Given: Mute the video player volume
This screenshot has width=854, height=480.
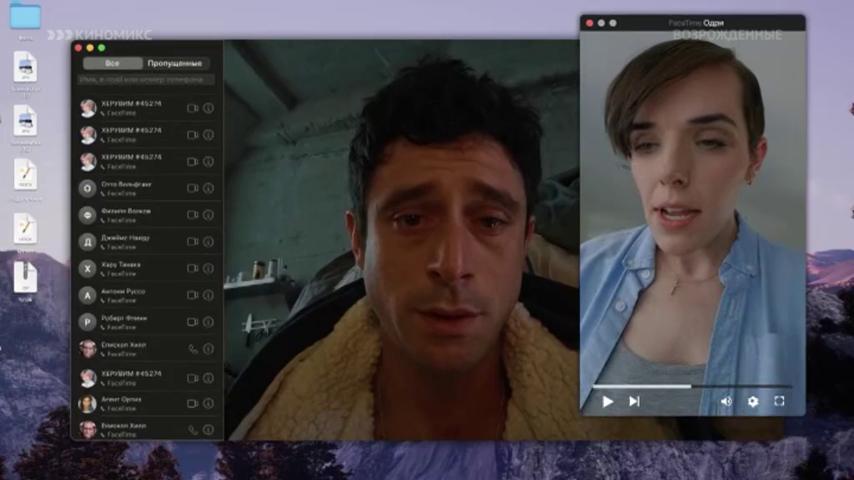Looking at the screenshot, I should [x=726, y=402].
